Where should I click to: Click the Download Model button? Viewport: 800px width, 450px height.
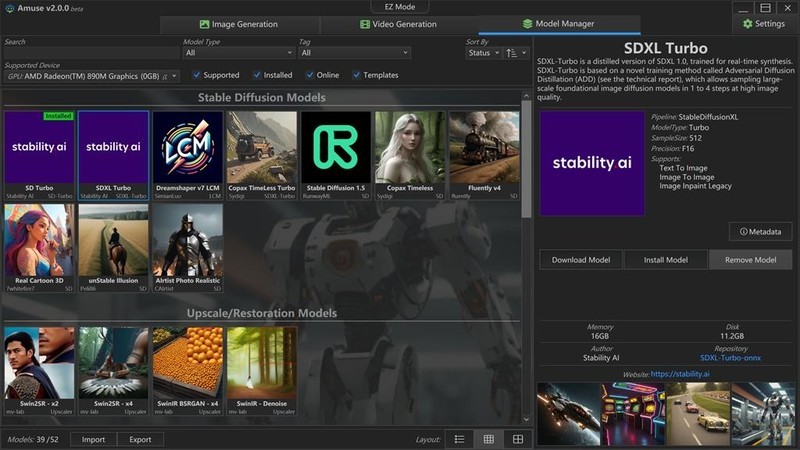pos(581,260)
